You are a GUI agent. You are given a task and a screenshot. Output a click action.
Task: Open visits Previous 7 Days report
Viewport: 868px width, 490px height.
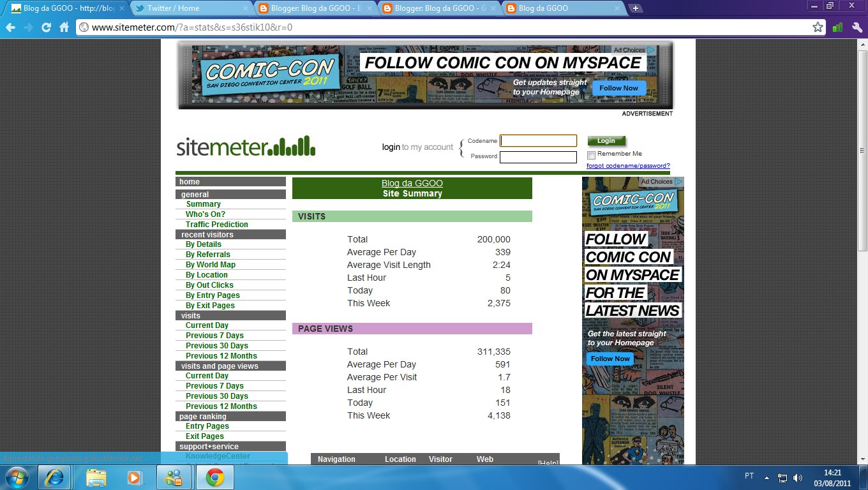tap(214, 336)
